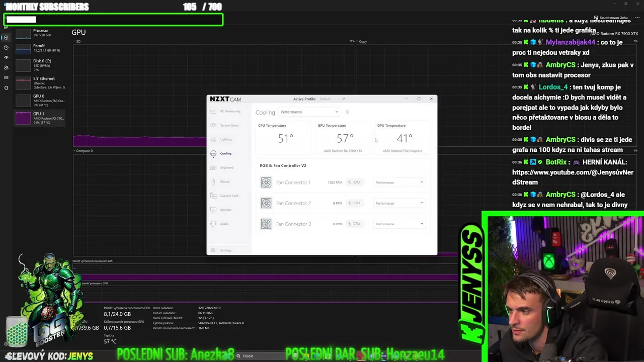Click Teplota 57 °C readout in Task Manager
The width and height of the screenshot is (644, 362).
click(110, 341)
